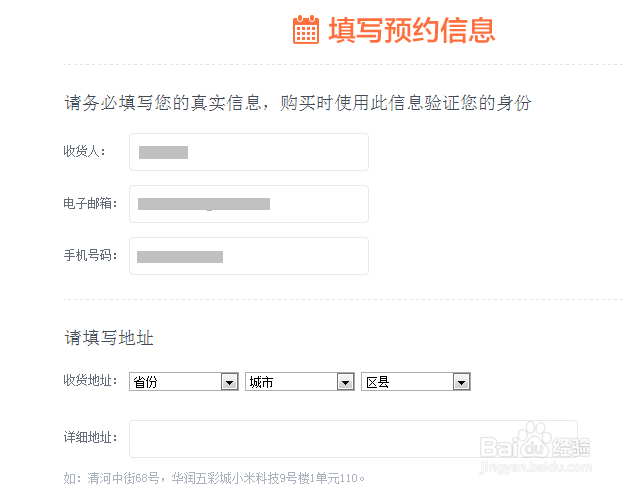
Task: Click the arrow button of 区县 selector
Action: tap(462, 382)
